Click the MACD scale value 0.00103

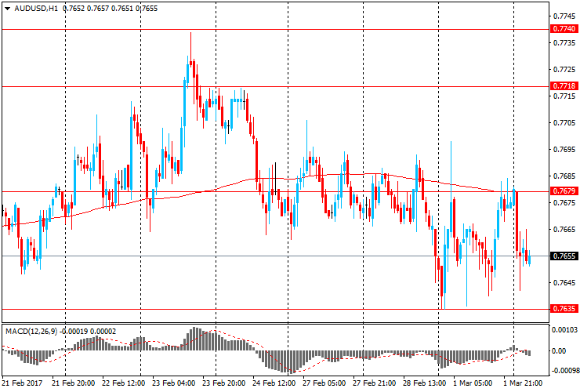pos(564,329)
